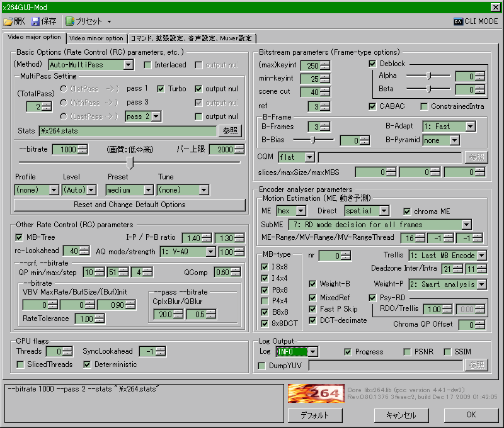Toggle the Deterministic checkbox
This screenshot has width=504, height=428.
(87, 365)
